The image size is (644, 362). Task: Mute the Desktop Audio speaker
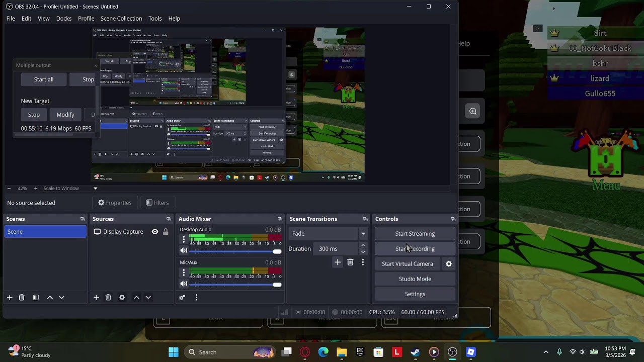[184, 251]
